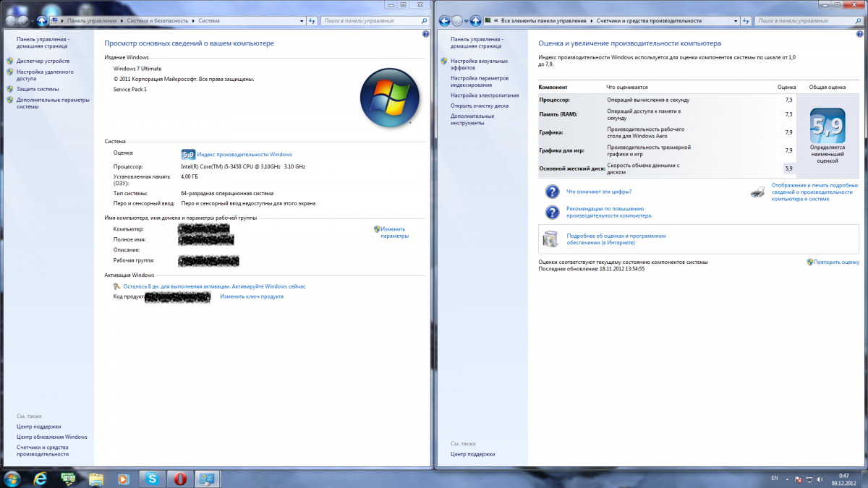Expand the arrow after 'Система и безопасность' breadcrumb

(x=194, y=21)
